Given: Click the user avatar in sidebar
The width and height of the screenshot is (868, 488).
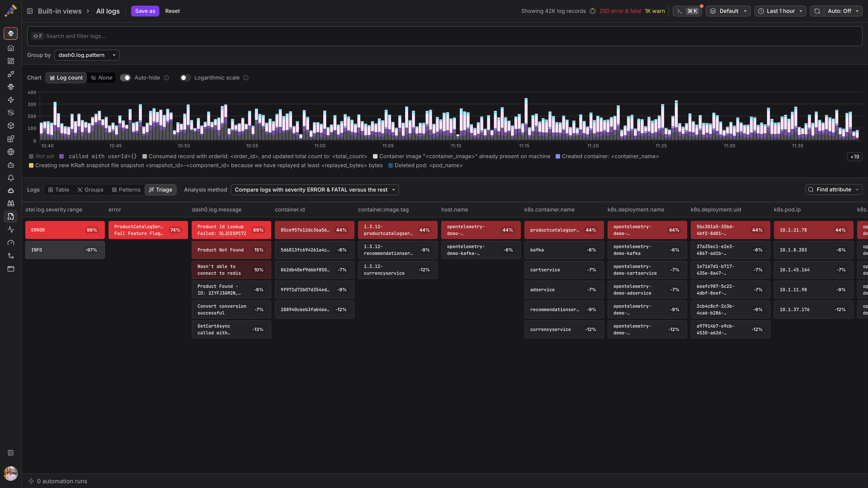Looking at the screenshot, I should point(11,473).
